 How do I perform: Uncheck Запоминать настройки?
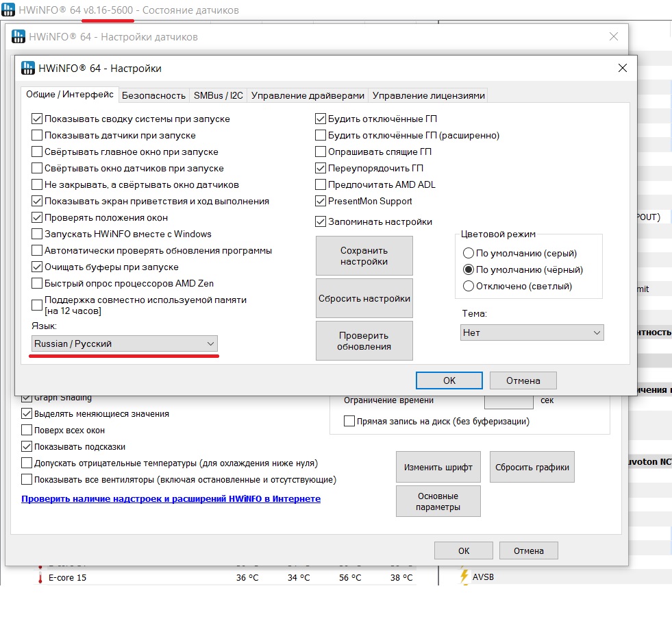[x=320, y=221]
